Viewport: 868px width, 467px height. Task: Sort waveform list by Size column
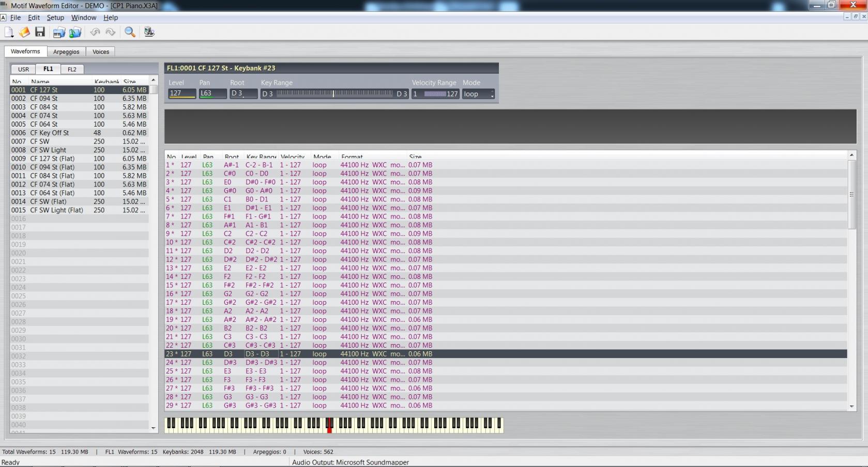click(x=134, y=81)
